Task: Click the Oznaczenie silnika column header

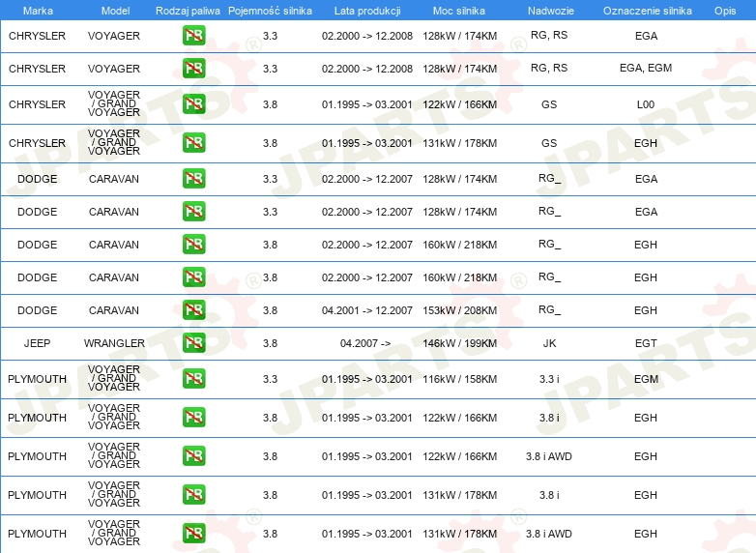Action: [648, 11]
